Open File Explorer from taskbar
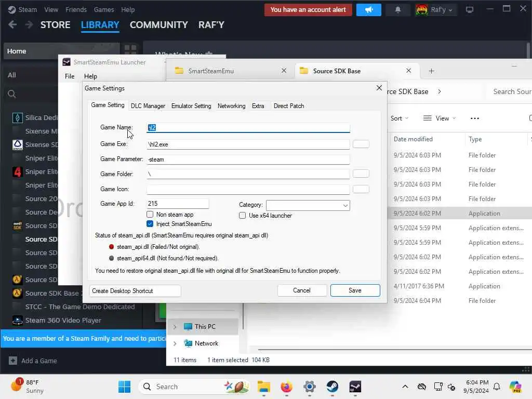The image size is (532, 399). click(x=263, y=387)
